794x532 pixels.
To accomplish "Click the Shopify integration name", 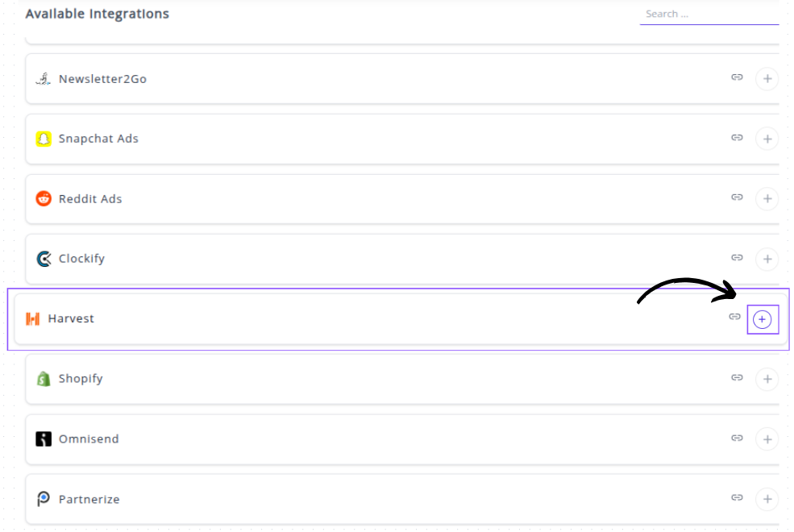I will [x=81, y=379].
